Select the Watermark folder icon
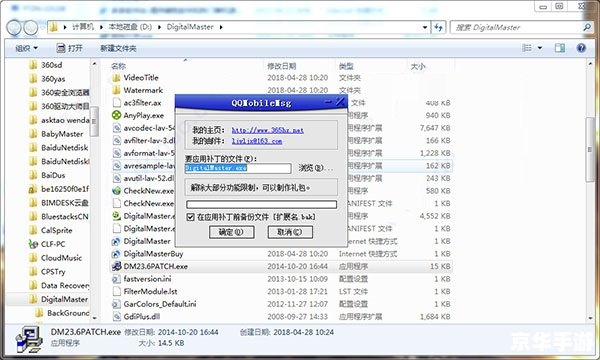This screenshot has width=600, height=360. (116, 90)
